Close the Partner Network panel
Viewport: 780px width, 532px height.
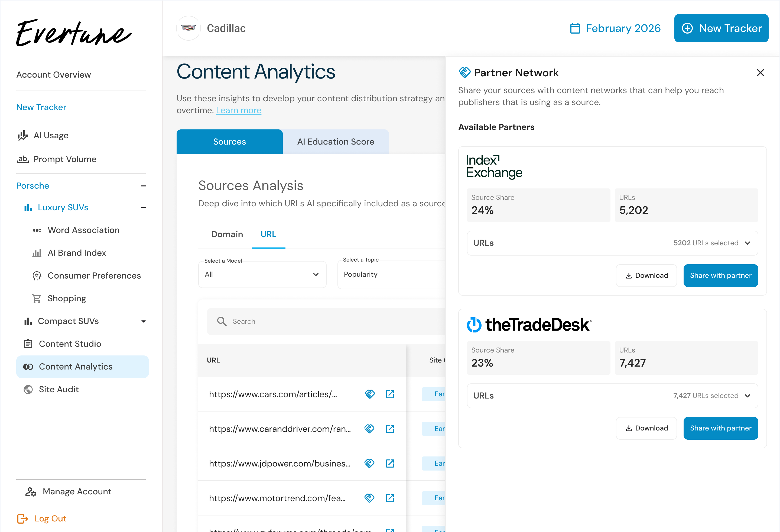coord(760,73)
